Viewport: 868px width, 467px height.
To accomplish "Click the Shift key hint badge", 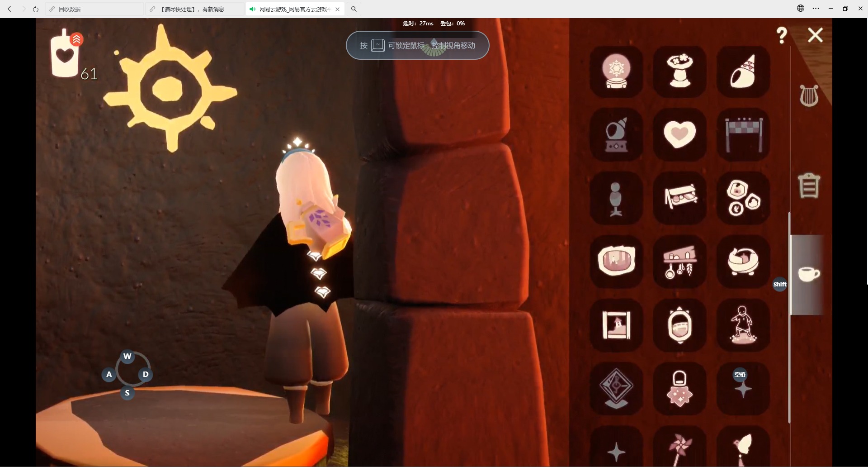I will pyautogui.click(x=780, y=284).
